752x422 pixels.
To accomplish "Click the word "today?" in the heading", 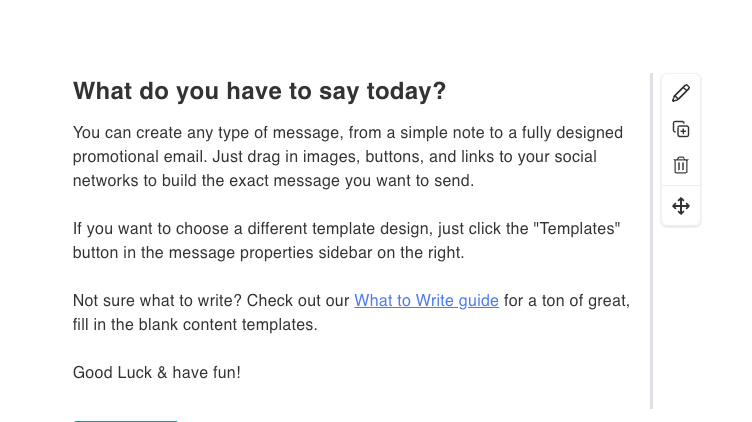I will [405, 92].
